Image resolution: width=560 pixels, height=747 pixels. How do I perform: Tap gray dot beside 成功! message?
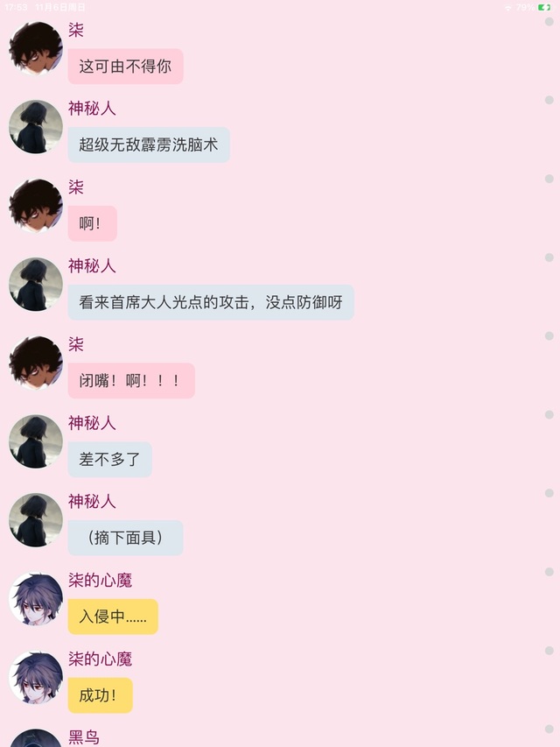549,651
